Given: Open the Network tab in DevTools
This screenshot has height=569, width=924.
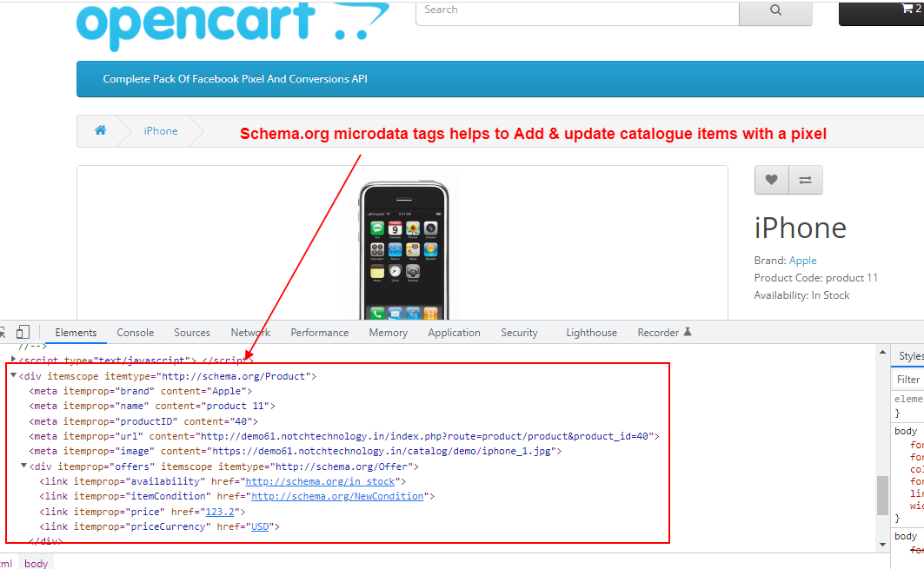Looking at the screenshot, I should [250, 333].
